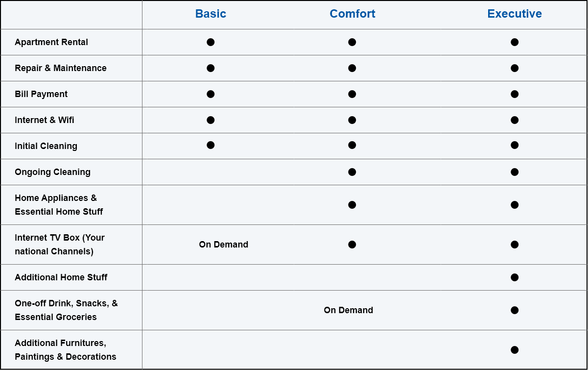Click the Comfort dot for Home Appliances row

click(352, 205)
